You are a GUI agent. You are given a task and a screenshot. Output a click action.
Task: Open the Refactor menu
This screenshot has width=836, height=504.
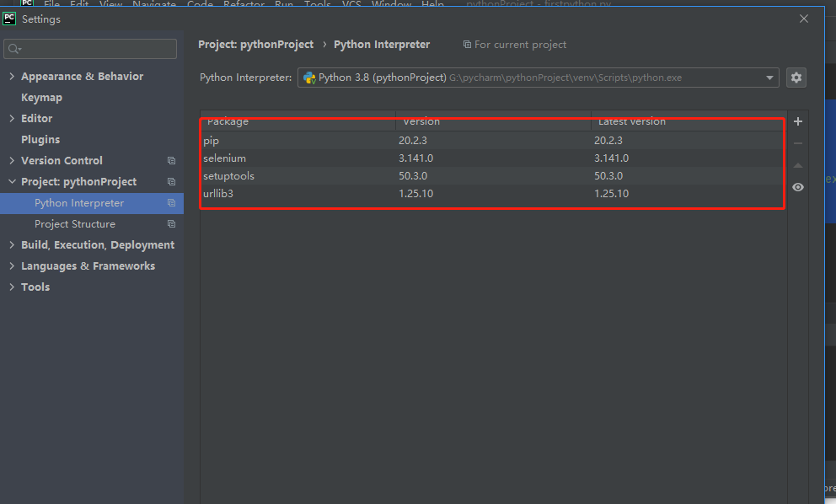tap(244, 4)
